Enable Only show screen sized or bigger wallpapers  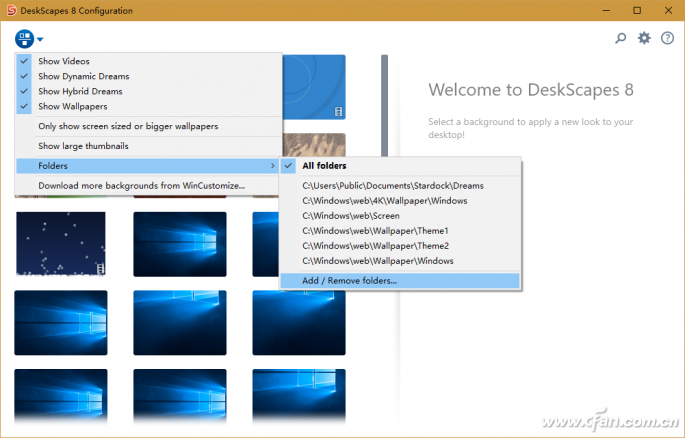pos(149,126)
